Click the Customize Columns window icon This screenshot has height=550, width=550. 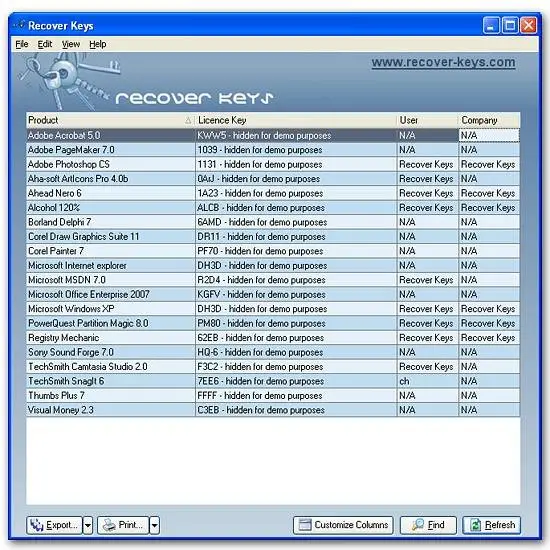click(x=304, y=525)
